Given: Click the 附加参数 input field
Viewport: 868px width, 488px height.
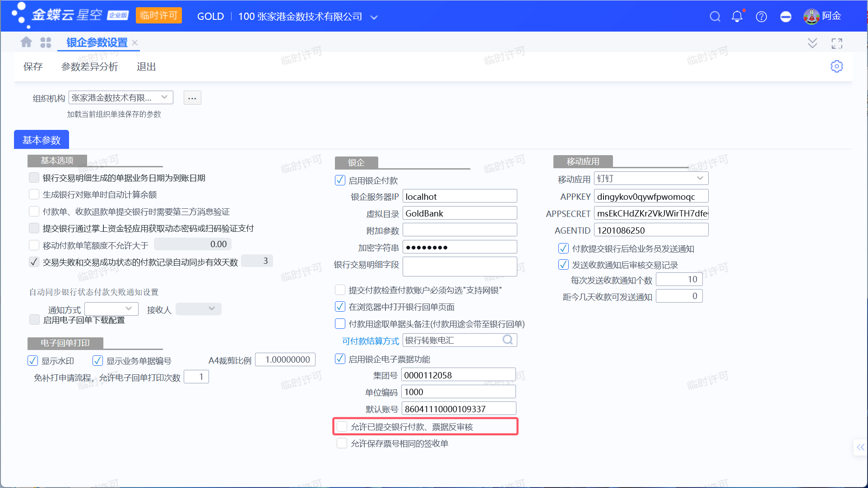Looking at the screenshot, I should pyautogui.click(x=460, y=230).
